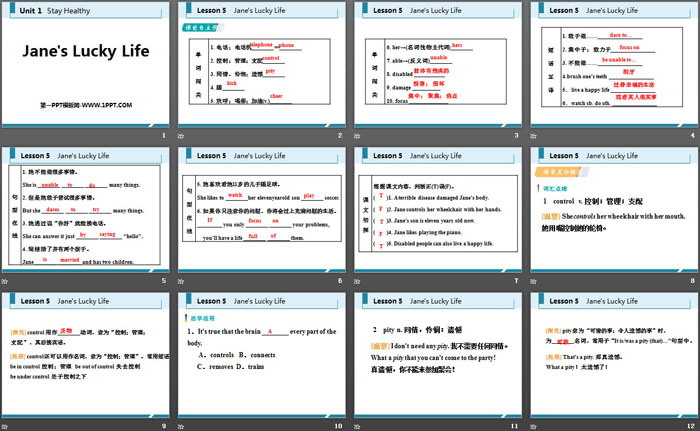The width and height of the screenshot is (700, 431).
Task: Click the animation star icon under slide 10
Action: (x=181, y=427)
